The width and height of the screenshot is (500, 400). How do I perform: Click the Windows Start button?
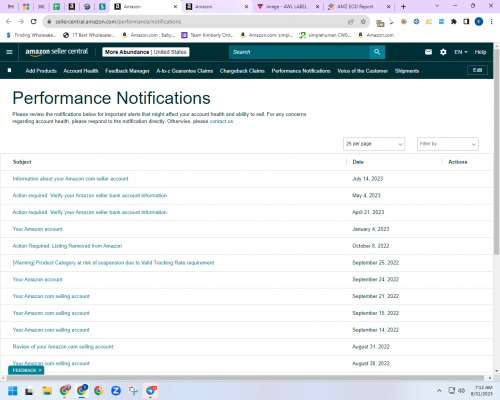13,390
